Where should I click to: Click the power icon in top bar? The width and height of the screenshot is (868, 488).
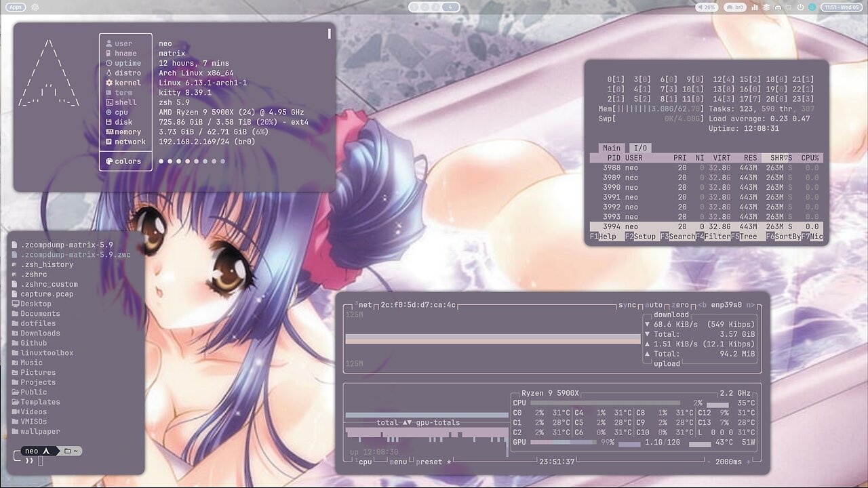coord(800,7)
